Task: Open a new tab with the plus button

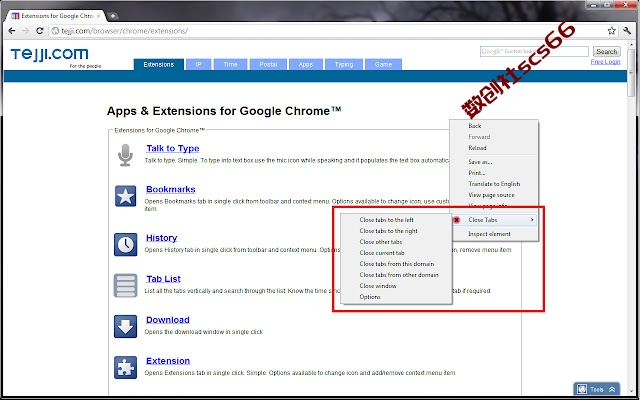Action: (x=113, y=16)
